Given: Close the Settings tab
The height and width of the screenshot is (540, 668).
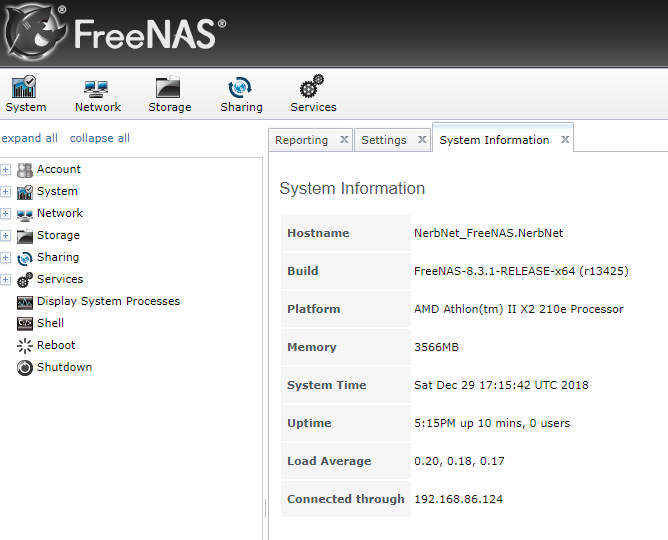Looking at the screenshot, I should pyautogui.click(x=422, y=140).
